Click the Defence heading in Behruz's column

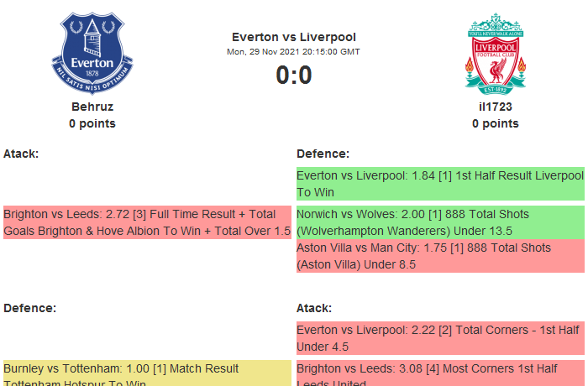coord(29,308)
